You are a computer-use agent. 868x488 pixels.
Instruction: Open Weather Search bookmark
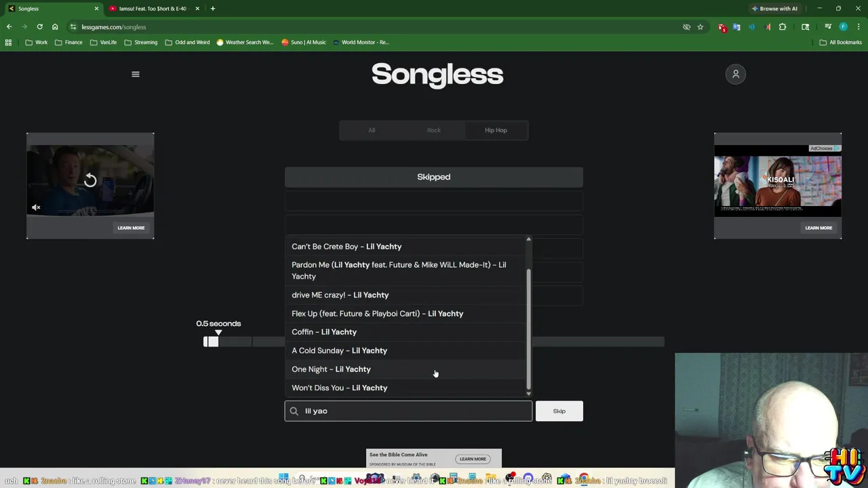coord(245,42)
